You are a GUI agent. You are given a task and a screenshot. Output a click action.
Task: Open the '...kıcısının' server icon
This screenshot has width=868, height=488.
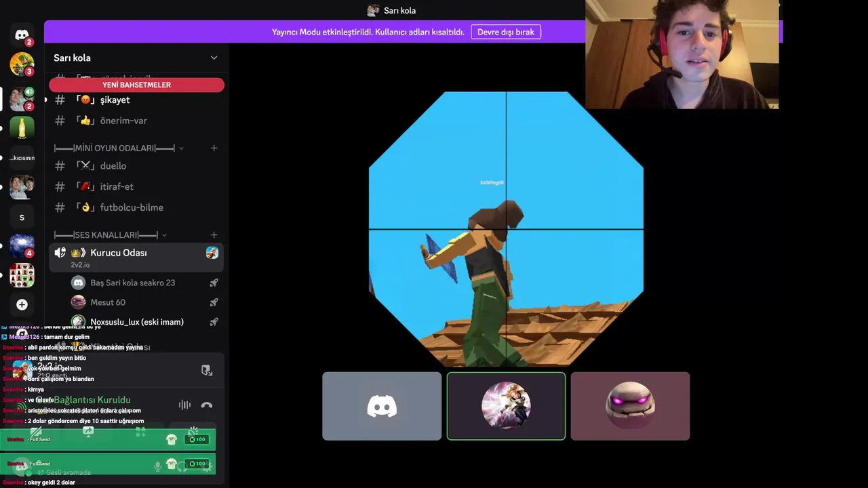click(22, 158)
